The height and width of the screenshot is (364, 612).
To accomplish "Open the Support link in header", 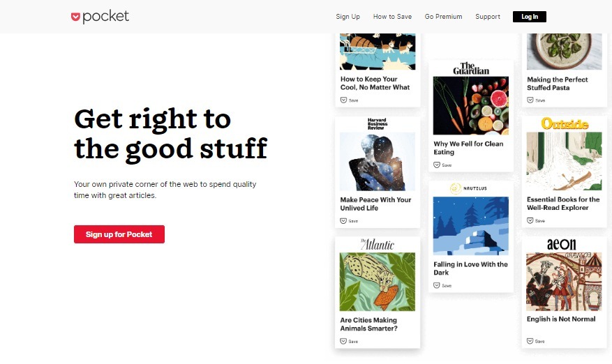I will coord(488,17).
